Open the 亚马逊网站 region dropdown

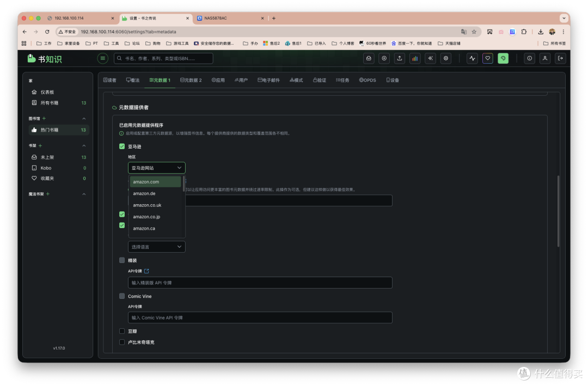pos(156,168)
